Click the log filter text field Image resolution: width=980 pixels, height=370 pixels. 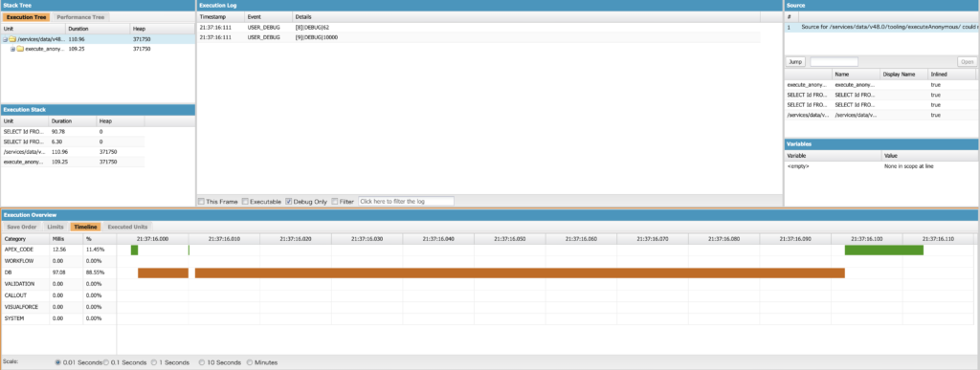(406, 202)
